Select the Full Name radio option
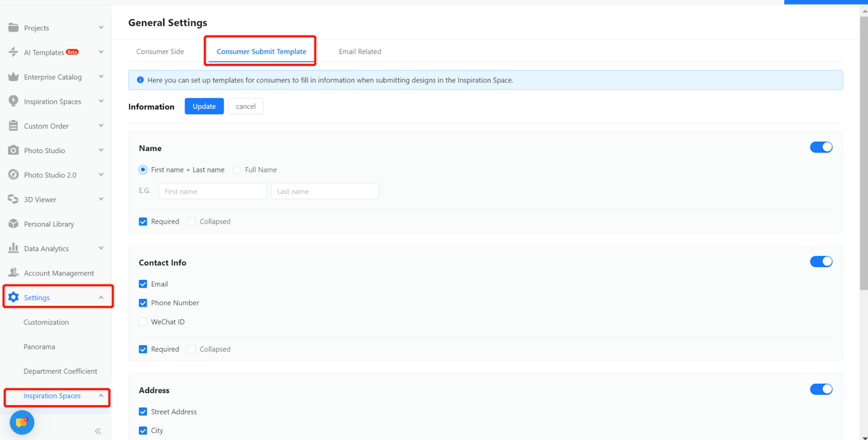The width and height of the screenshot is (868, 440). pyautogui.click(x=237, y=170)
